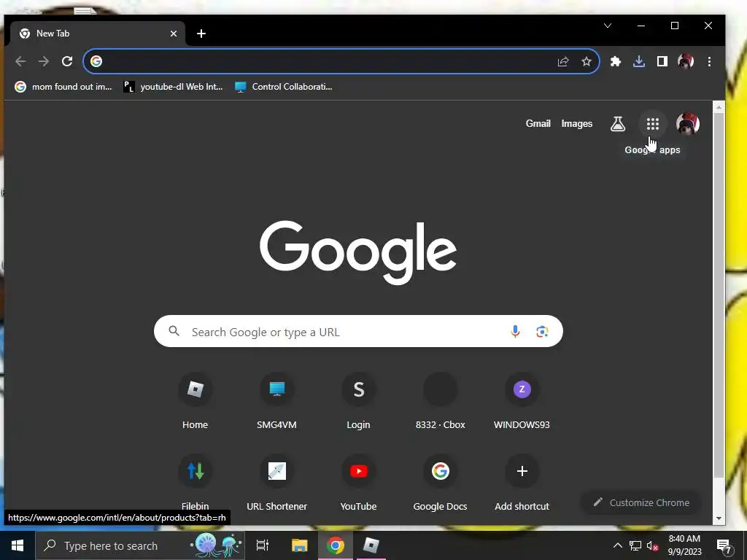Click the page vertical scrollbar
747x560 pixels.
[x=719, y=295]
